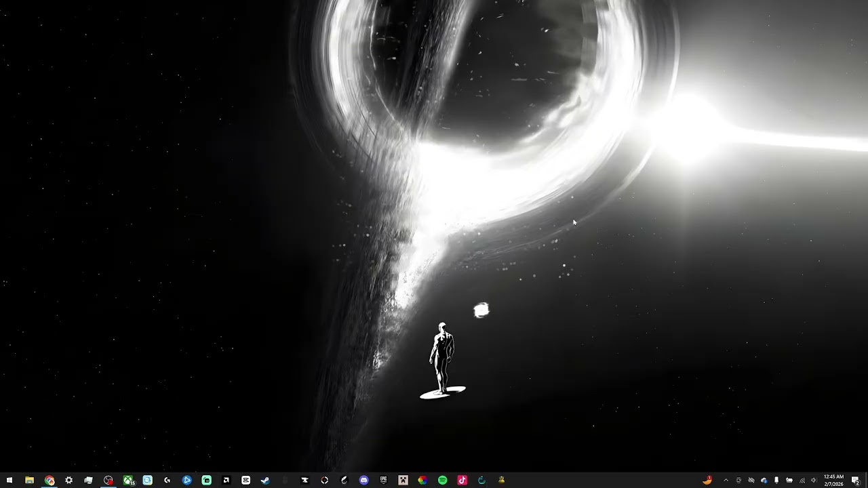Screen dimensions: 868x488
Task: Launch Logitech G HUB from taskbar
Action: [167, 480]
